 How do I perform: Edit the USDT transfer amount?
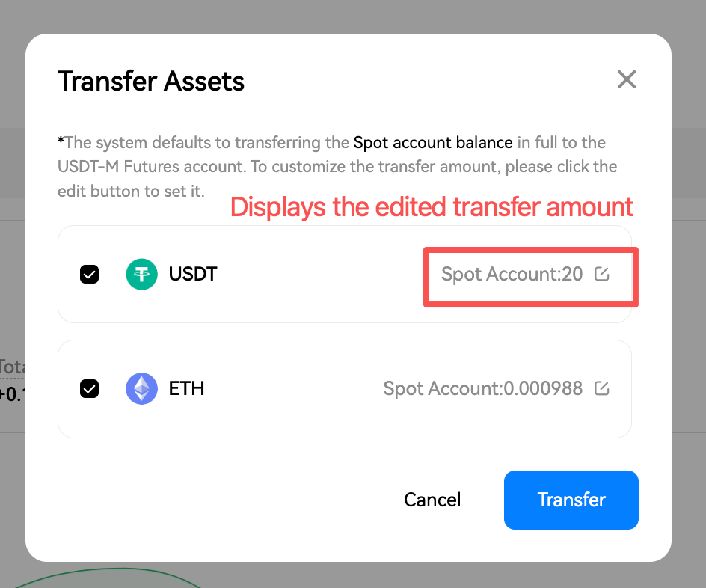coord(602,274)
